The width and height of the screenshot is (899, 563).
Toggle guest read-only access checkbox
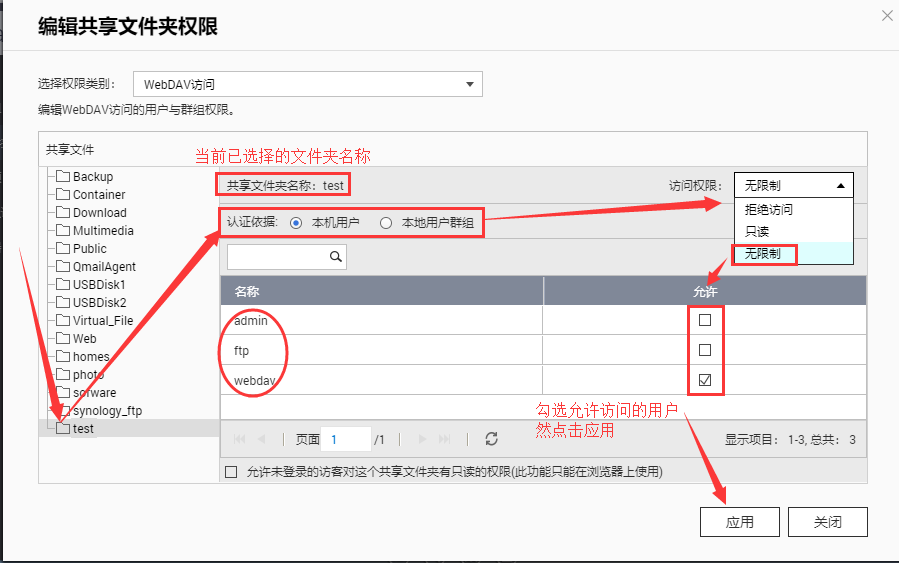point(232,472)
